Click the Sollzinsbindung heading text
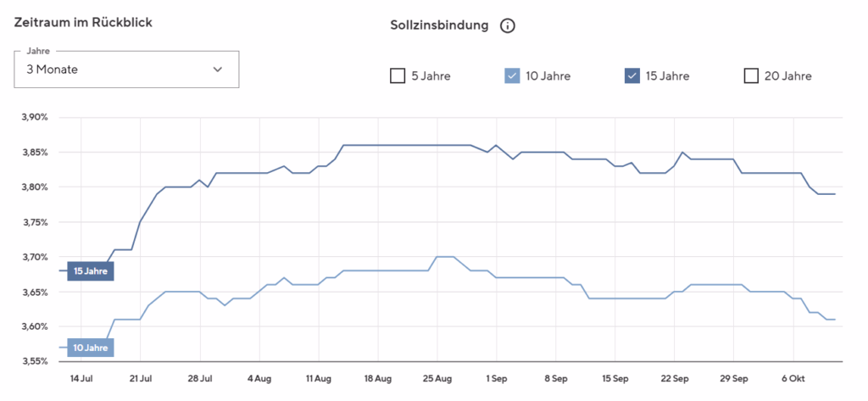The height and width of the screenshot is (401, 868). (x=437, y=25)
